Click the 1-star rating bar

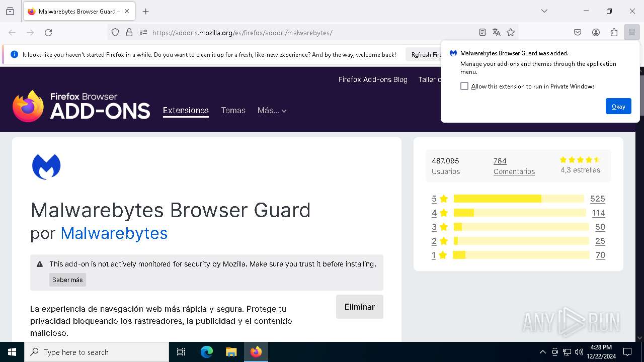tap(521, 255)
